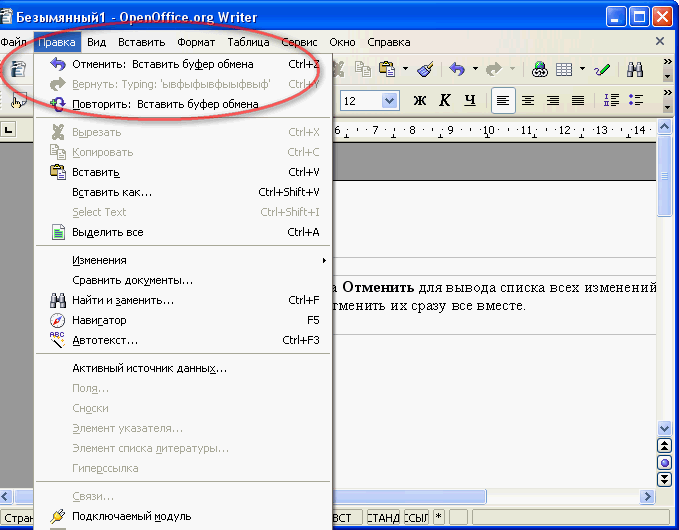Screen dimensions: 679x530
Task: Click document modified asterisk in status bar
Action: click(439, 517)
